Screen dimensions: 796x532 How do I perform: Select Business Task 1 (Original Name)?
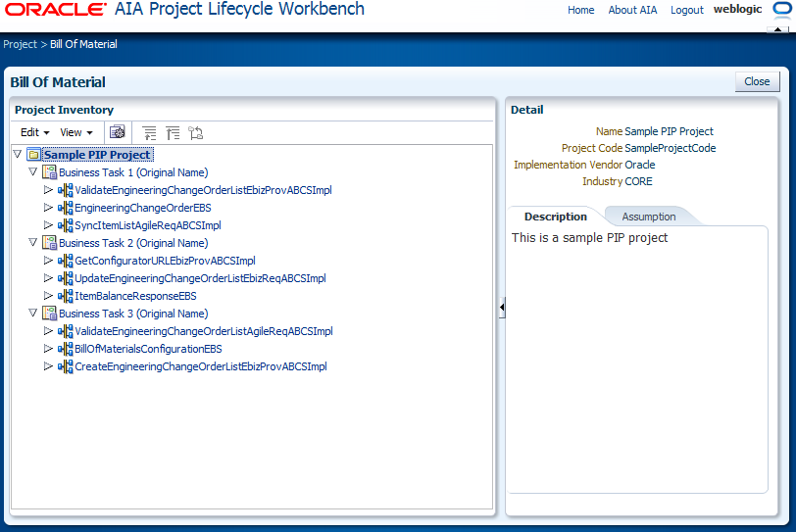tap(133, 172)
